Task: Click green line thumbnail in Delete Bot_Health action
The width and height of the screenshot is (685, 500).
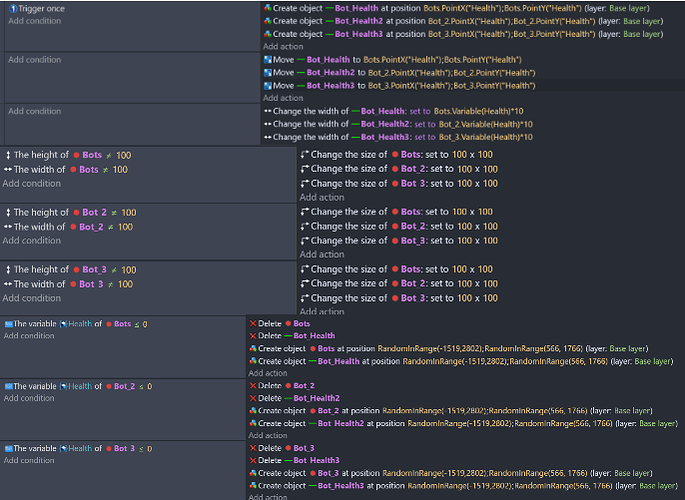Action: pos(288,336)
